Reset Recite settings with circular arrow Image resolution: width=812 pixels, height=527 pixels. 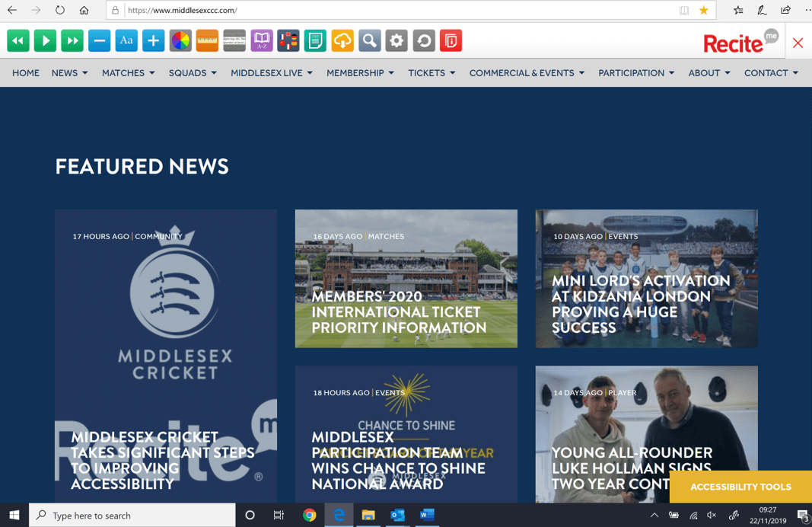424,40
